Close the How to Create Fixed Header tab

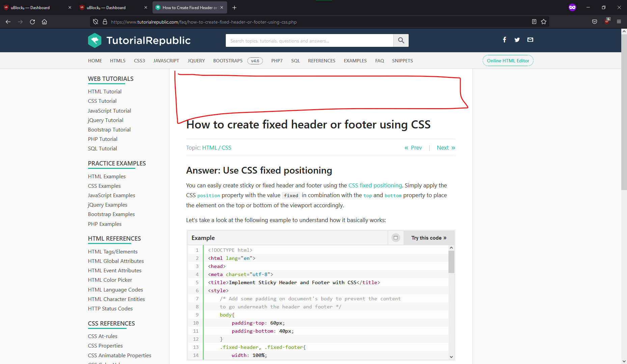click(222, 7)
